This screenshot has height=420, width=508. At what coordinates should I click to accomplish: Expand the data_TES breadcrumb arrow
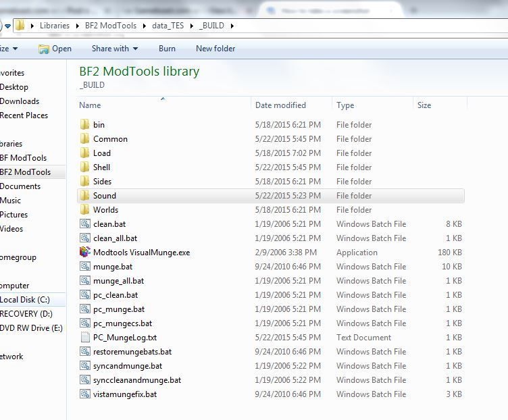click(x=191, y=26)
